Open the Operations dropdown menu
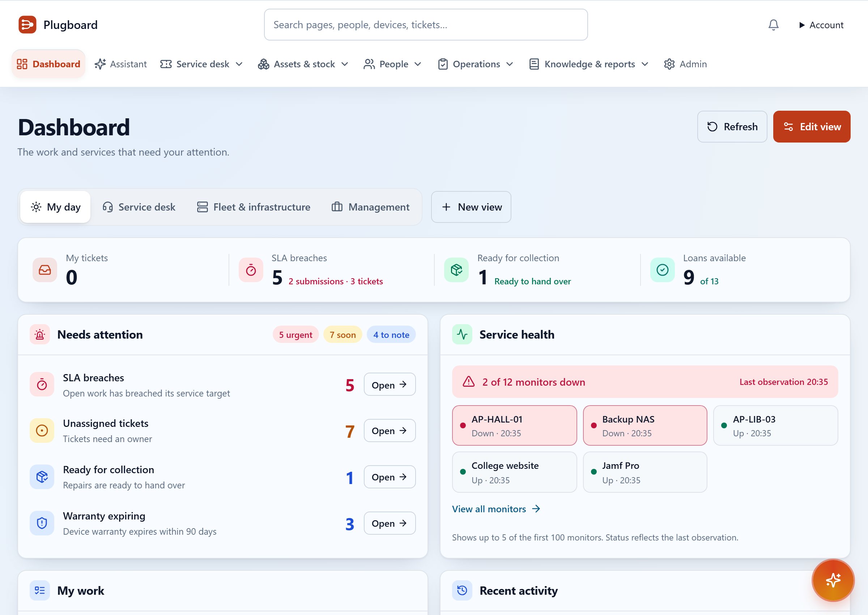 [x=476, y=64]
